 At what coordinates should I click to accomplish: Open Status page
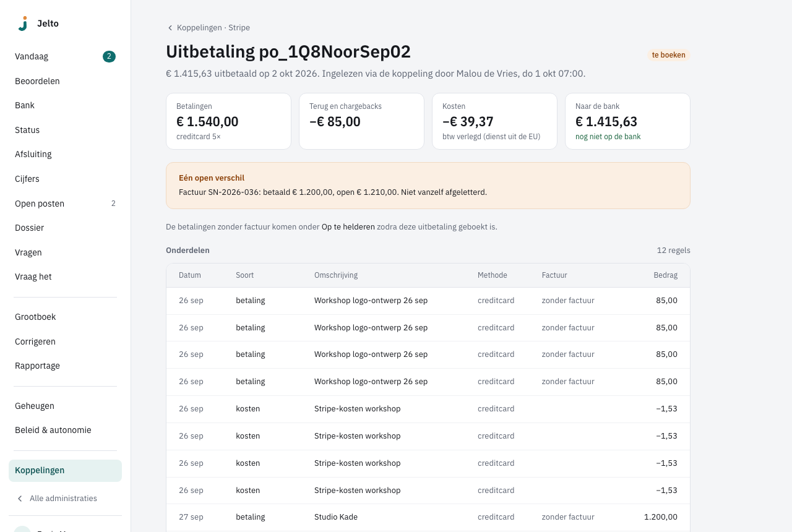65,130
